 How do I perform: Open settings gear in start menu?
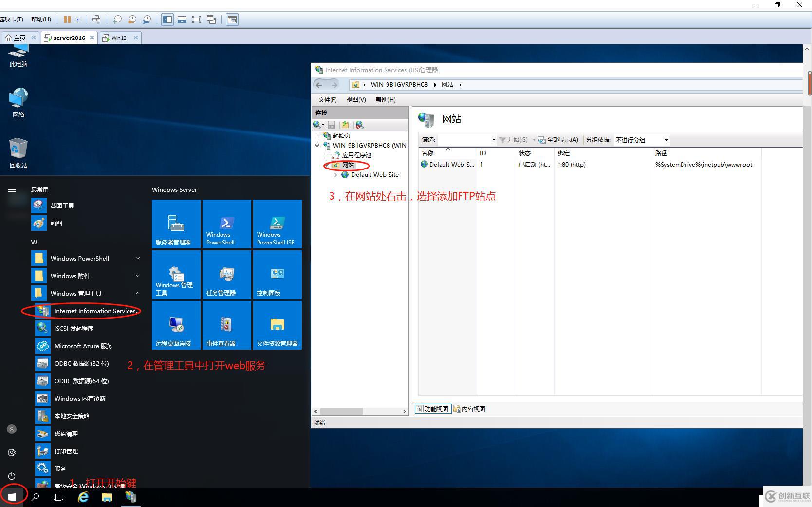tap(12, 452)
